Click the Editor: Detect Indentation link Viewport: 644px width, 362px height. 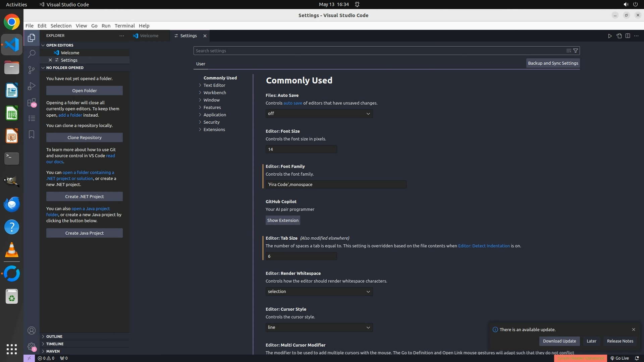[484, 246]
